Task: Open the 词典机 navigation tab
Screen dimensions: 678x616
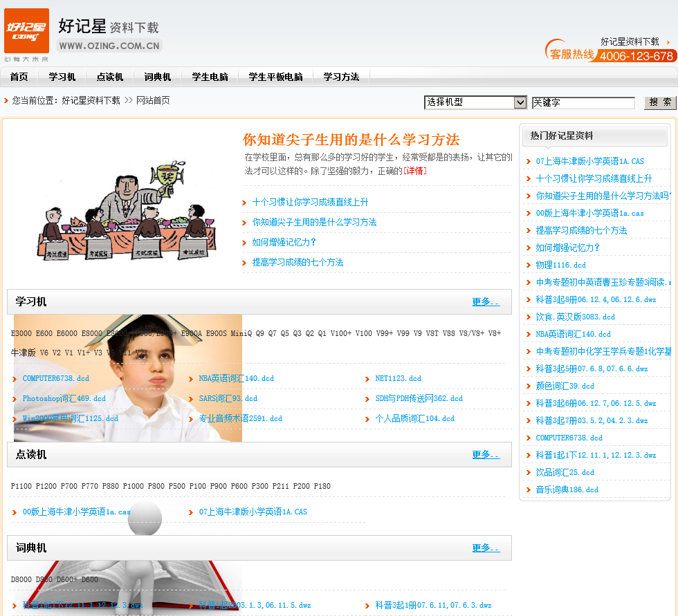Action: click(x=158, y=77)
